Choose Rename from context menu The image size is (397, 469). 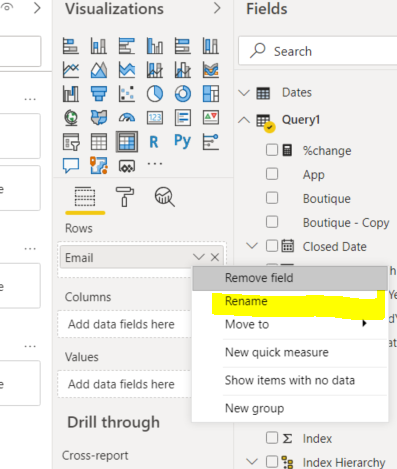[290, 301]
